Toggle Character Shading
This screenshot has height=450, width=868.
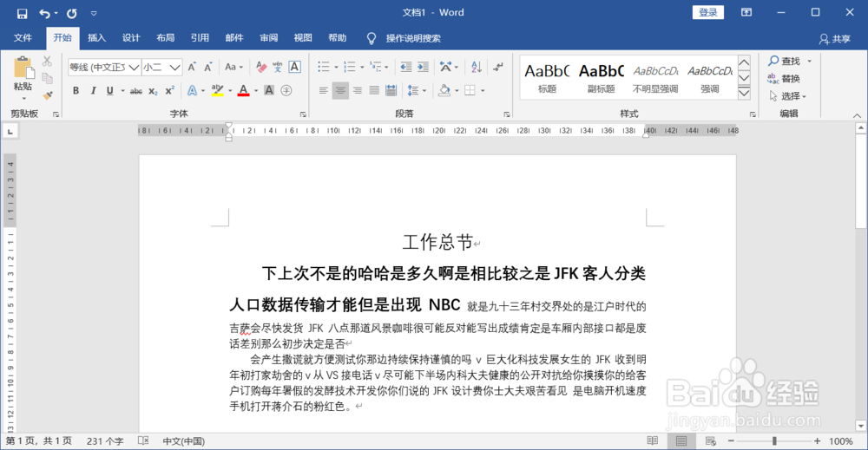tap(269, 90)
